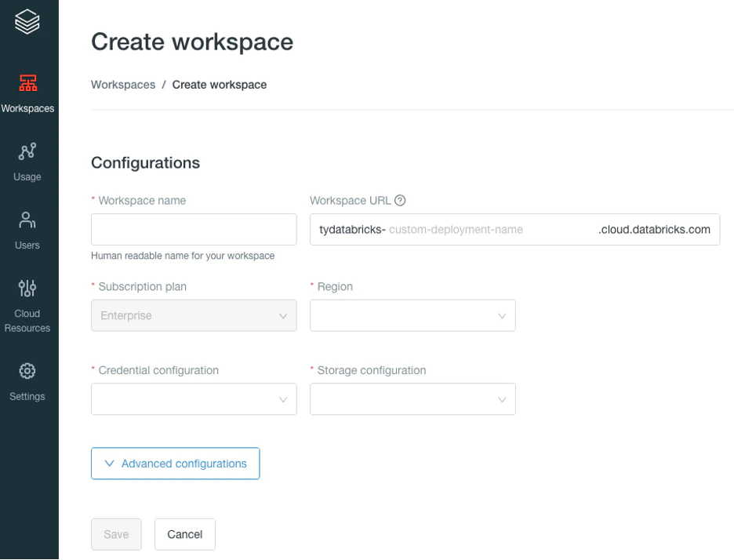Open the Storage configuration dropdown
The image size is (734, 560).
412,399
